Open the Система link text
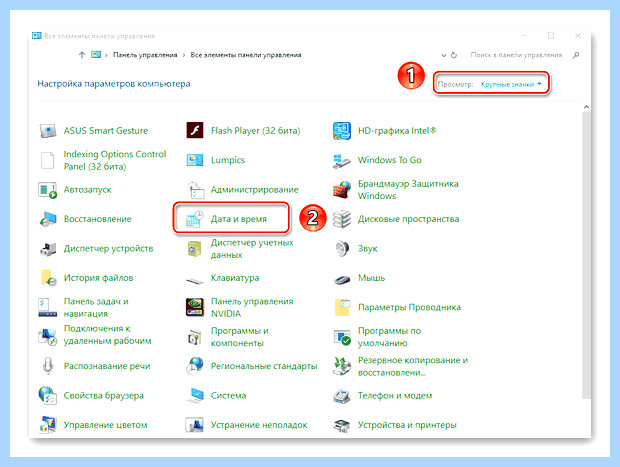The image size is (620, 467). coord(229,395)
